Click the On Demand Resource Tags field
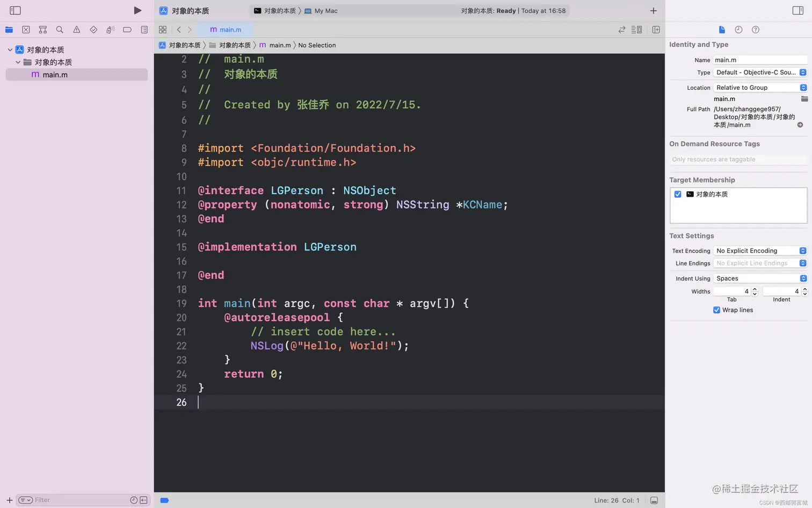The width and height of the screenshot is (812, 508). tap(738, 160)
